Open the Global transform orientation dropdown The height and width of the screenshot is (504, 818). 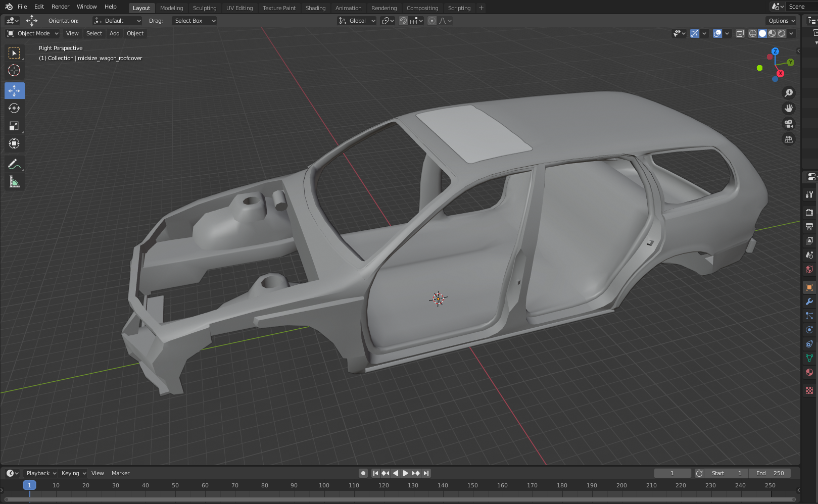click(x=357, y=21)
